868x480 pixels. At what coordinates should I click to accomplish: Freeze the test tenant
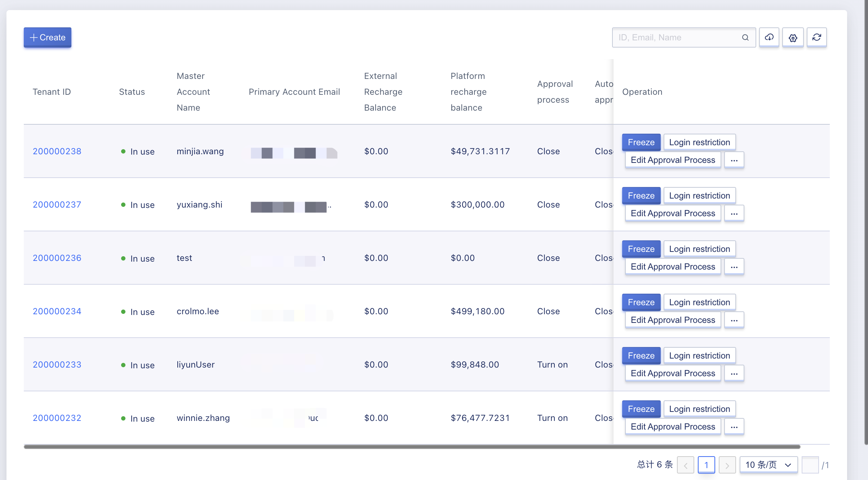(x=641, y=249)
